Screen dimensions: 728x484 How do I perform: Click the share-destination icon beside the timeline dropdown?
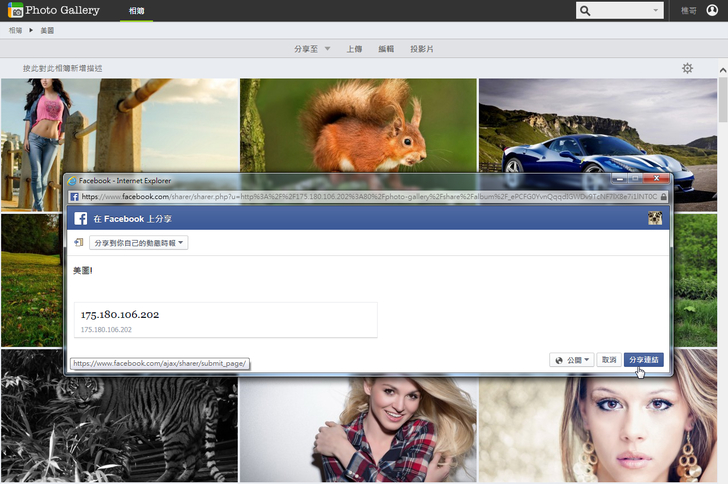click(x=79, y=243)
